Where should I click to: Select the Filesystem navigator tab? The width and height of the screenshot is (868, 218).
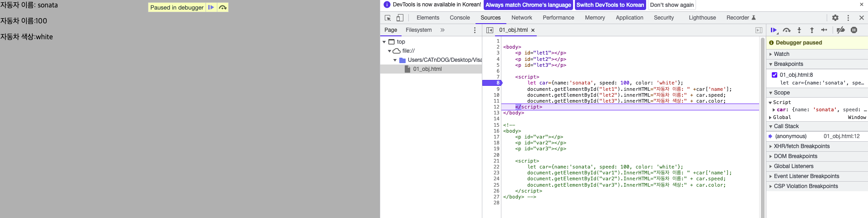coord(419,30)
